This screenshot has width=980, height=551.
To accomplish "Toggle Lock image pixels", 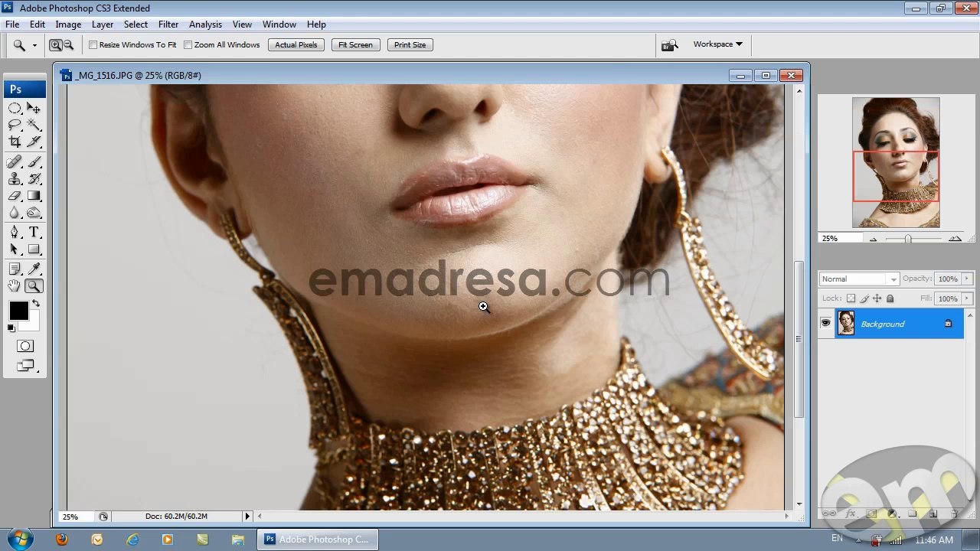I will tap(864, 298).
